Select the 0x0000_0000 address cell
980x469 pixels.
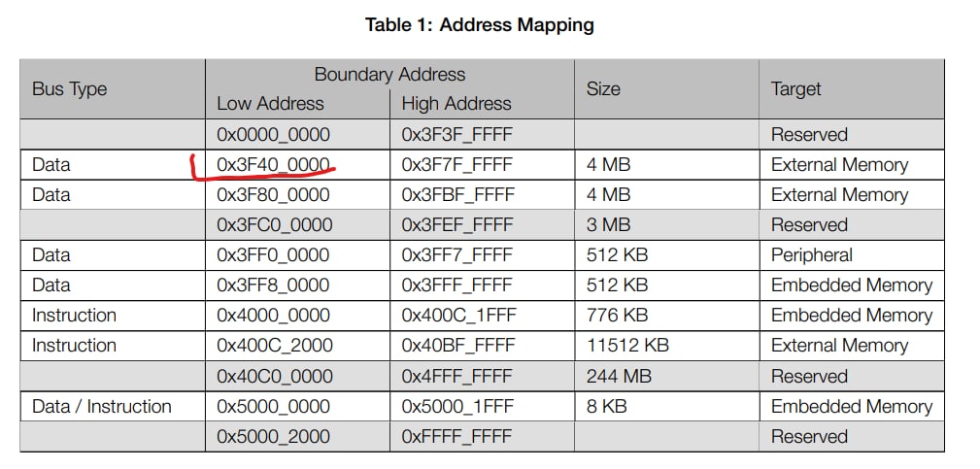[x=273, y=134]
